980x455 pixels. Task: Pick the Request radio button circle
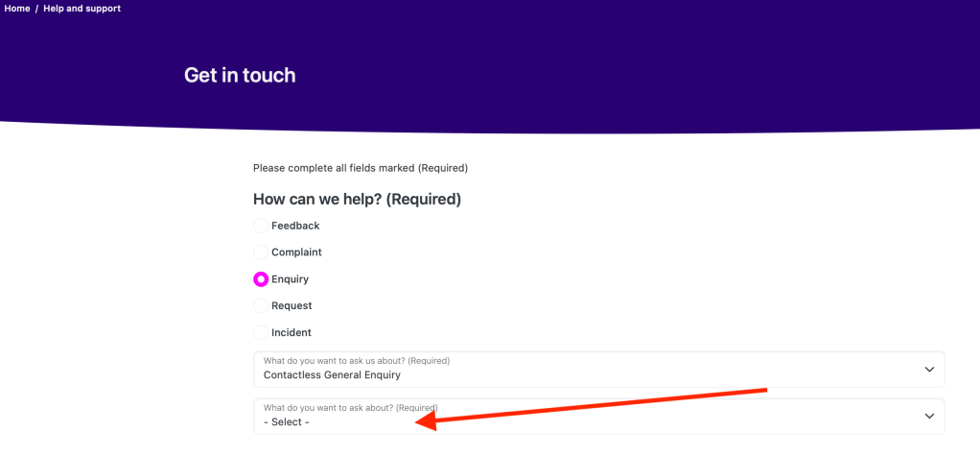point(261,305)
